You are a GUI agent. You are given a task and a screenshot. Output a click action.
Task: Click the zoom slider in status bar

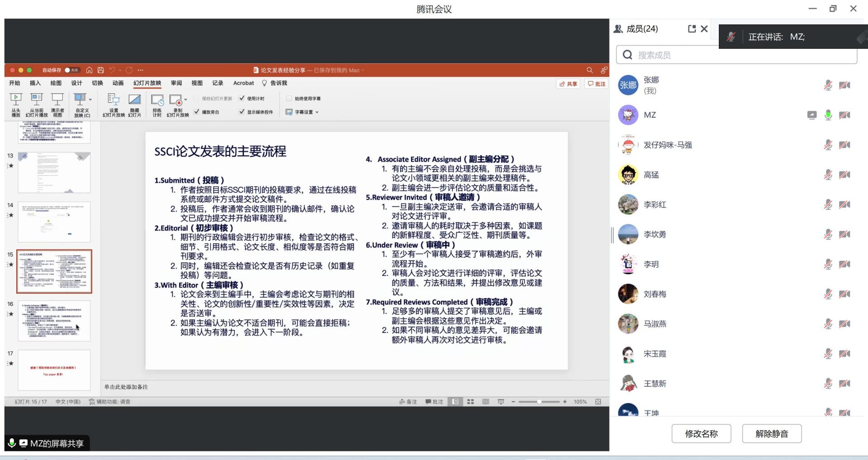tap(539, 402)
